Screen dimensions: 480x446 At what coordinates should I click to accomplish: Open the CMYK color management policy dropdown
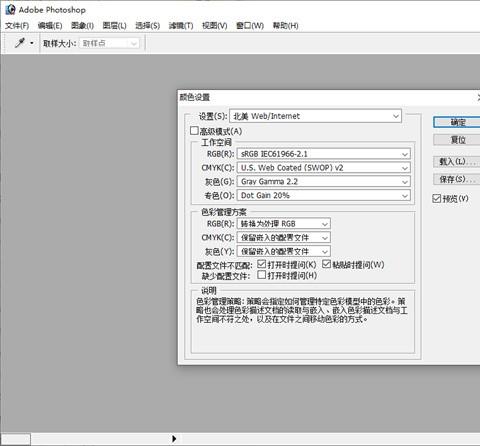coord(283,238)
